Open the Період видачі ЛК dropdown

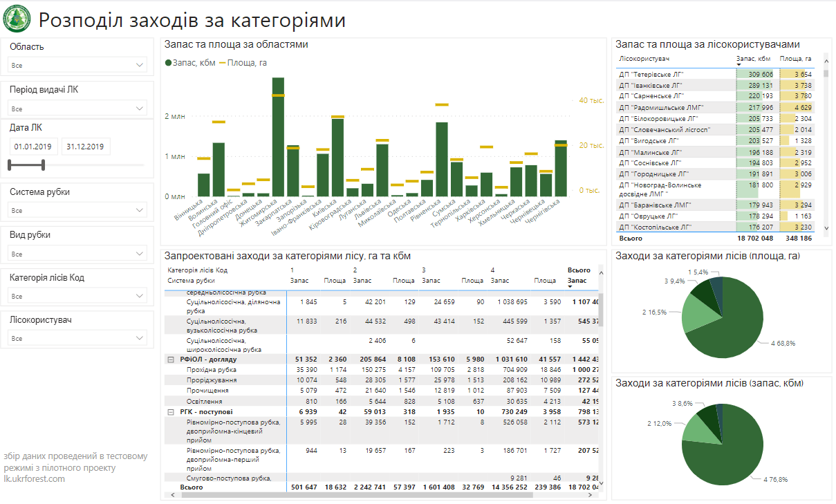click(x=77, y=109)
